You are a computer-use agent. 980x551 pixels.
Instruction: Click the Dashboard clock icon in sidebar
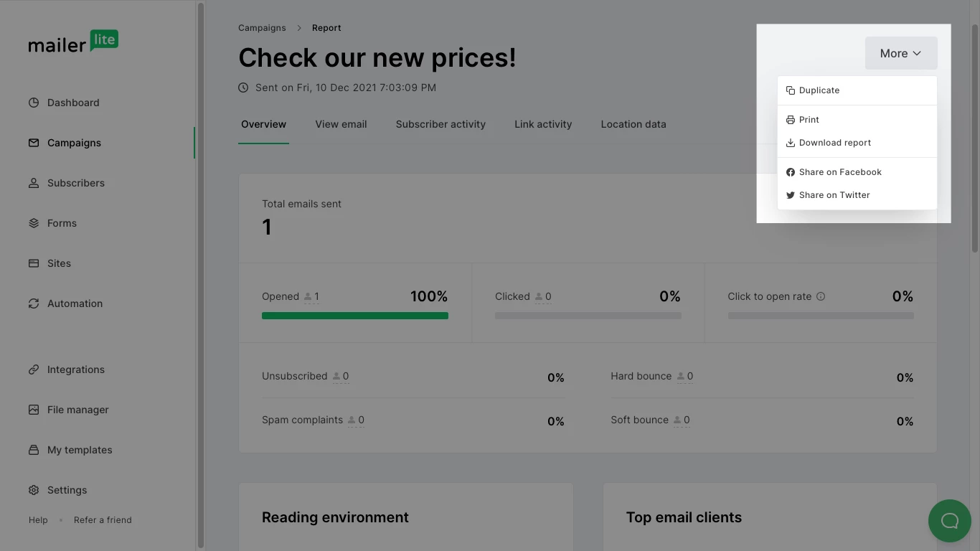[x=34, y=103]
